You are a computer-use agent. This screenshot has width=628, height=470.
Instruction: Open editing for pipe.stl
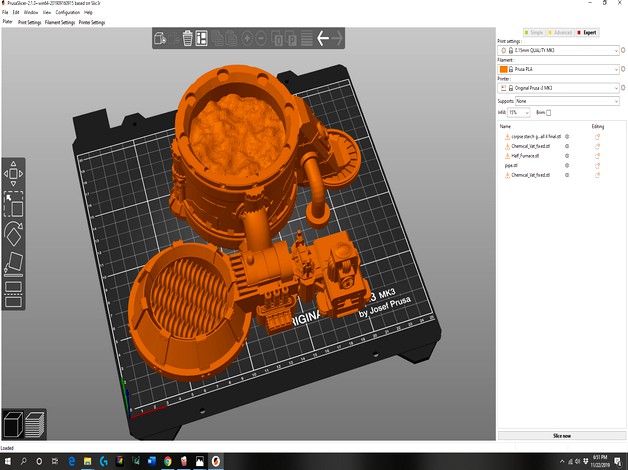coord(597,165)
